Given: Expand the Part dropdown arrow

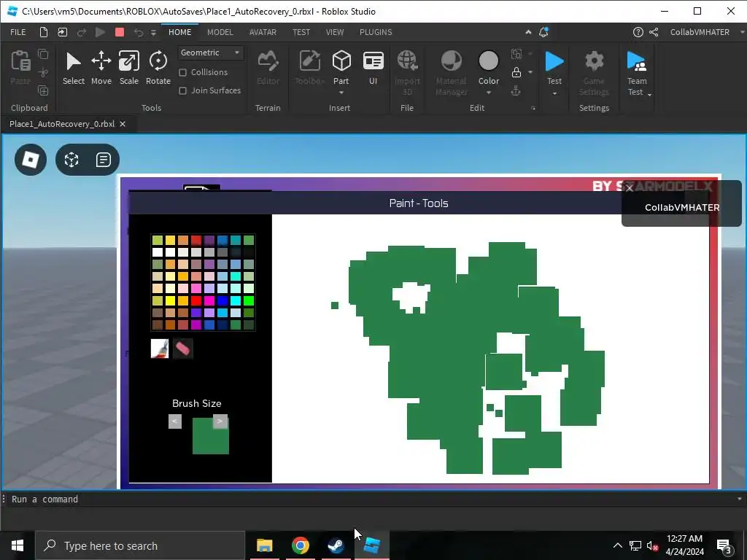Looking at the screenshot, I should click(341, 93).
